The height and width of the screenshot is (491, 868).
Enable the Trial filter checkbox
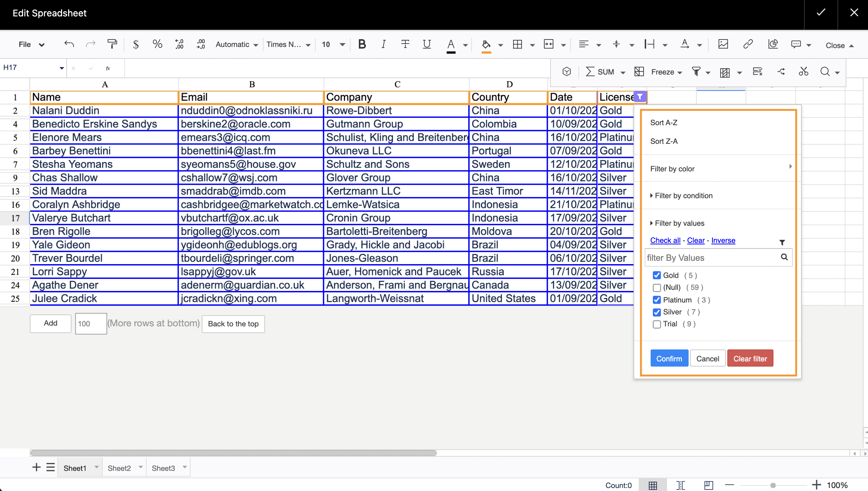click(x=657, y=324)
